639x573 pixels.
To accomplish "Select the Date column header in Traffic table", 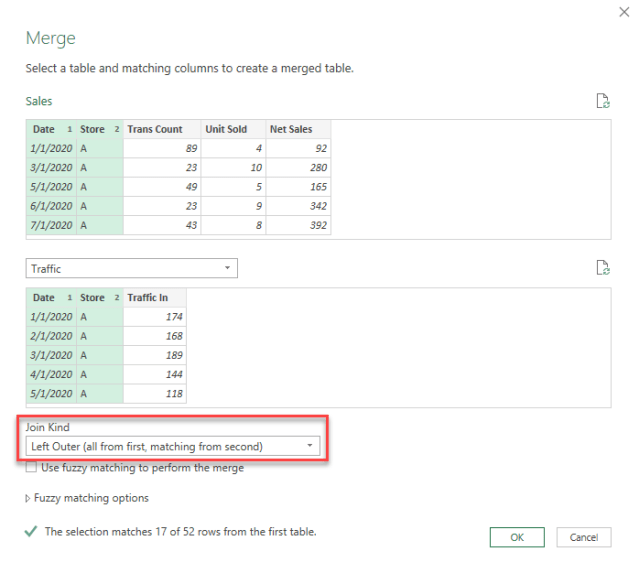I will [51, 298].
